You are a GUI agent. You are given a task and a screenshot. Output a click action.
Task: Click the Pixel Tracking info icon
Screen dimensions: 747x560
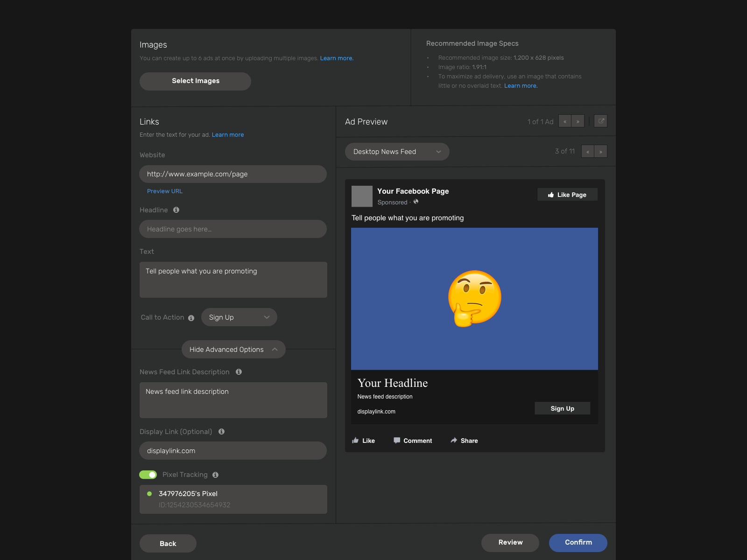click(215, 475)
